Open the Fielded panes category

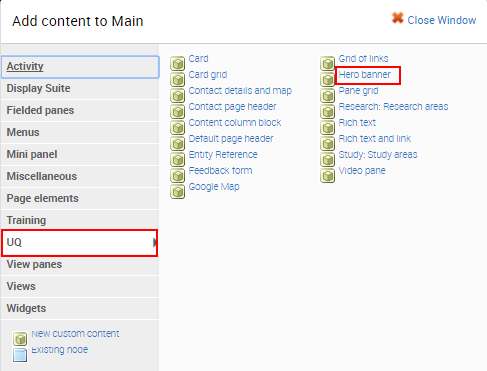(80, 110)
